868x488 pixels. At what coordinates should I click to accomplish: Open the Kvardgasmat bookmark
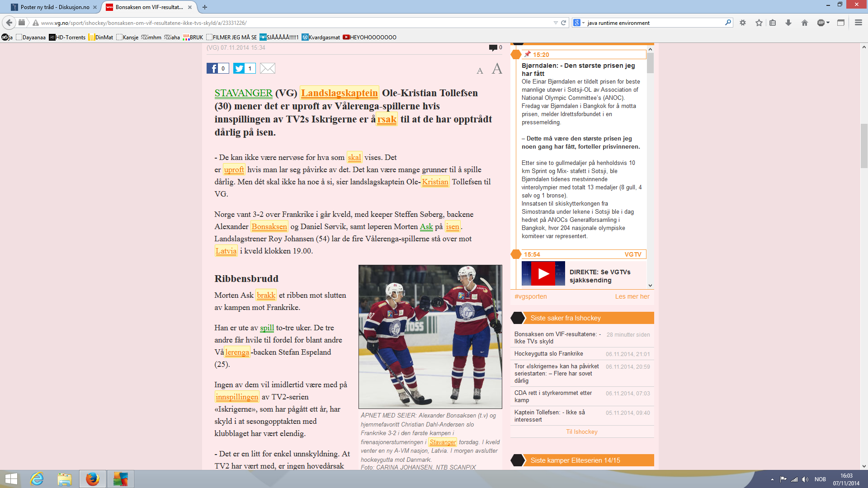pyautogui.click(x=321, y=38)
